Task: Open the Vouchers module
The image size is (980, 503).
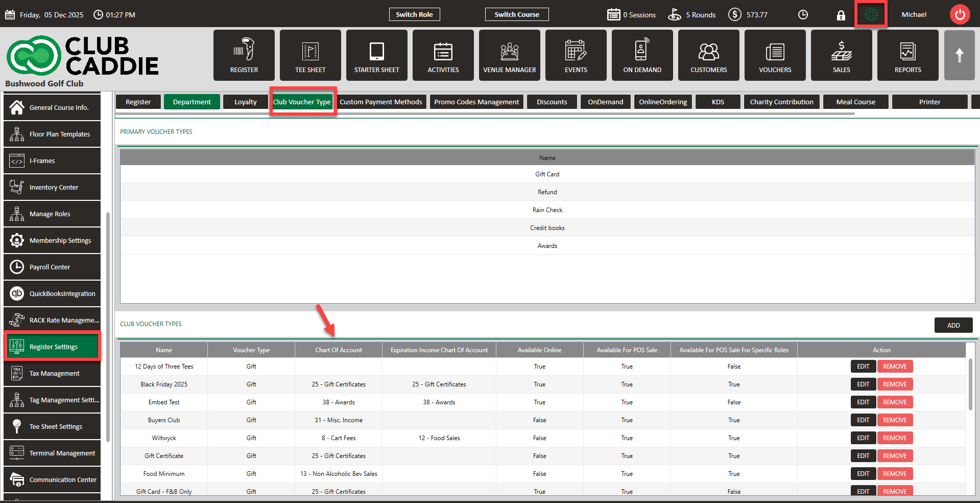Action: [775, 55]
